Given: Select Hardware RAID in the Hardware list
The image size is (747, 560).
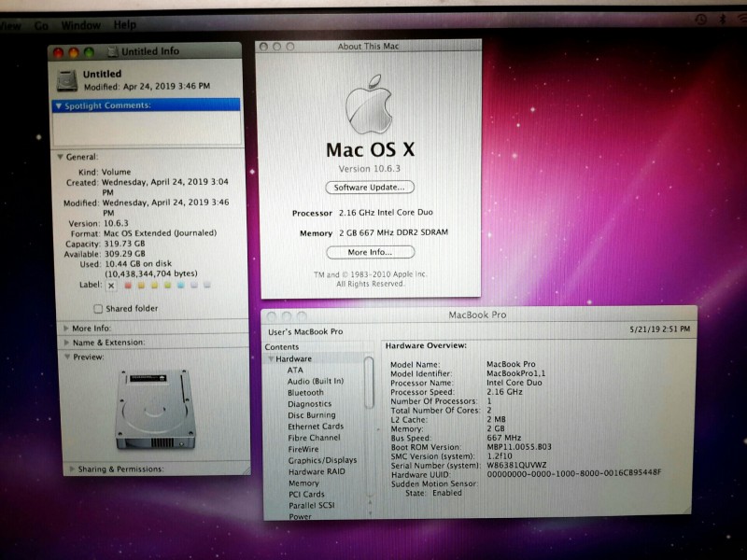Looking at the screenshot, I should pos(317,471).
